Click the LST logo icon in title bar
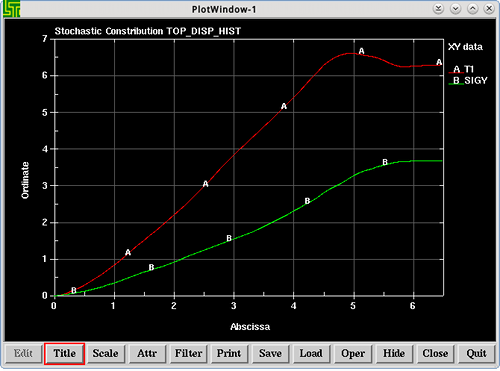The width and height of the screenshot is (500, 371). pos(11,9)
